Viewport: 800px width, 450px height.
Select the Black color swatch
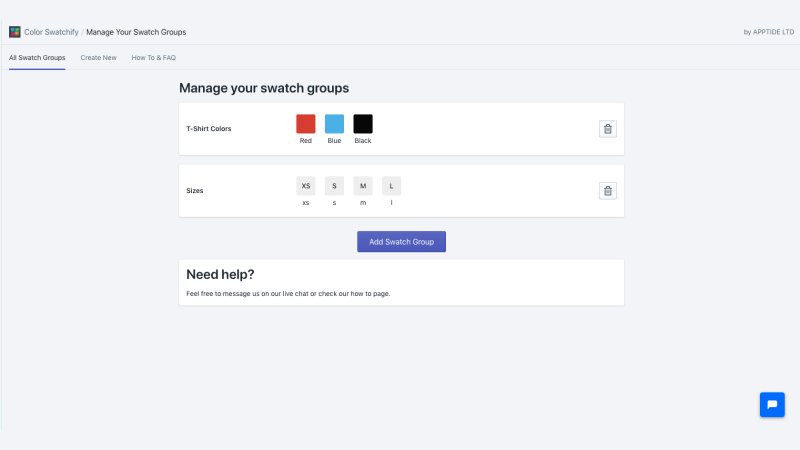pyautogui.click(x=363, y=124)
